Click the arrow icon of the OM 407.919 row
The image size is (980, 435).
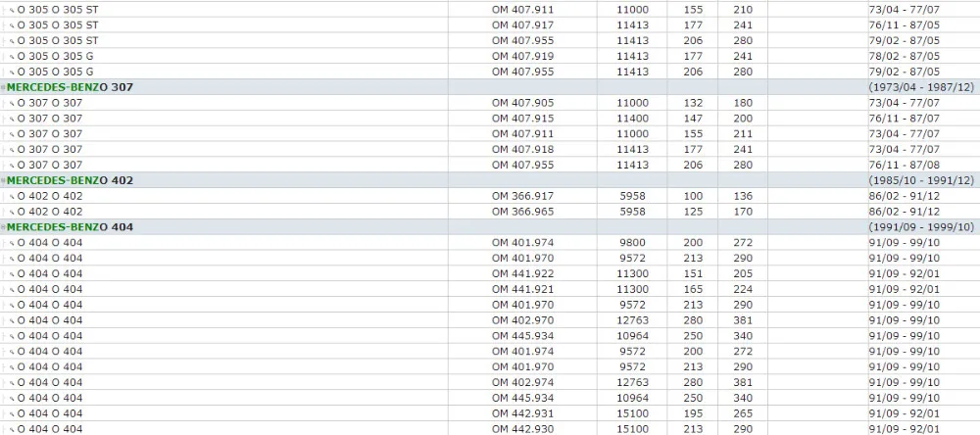tap(12, 57)
